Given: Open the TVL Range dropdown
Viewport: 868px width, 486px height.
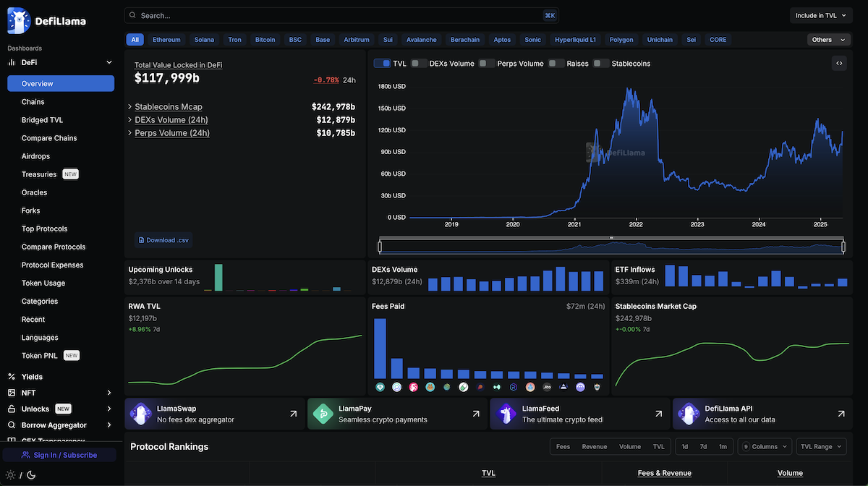Looking at the screenshot, I should coord(821,447).
